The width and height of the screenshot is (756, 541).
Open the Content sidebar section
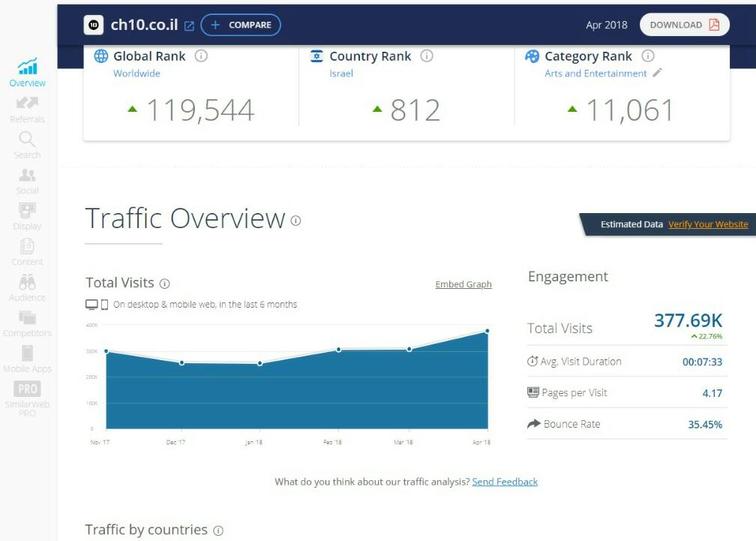pyautogui.click(x=27, y=252)
